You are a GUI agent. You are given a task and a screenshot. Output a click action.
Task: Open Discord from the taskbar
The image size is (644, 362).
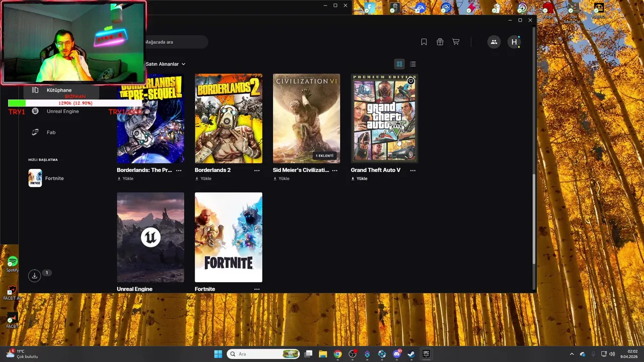tap(397, 354)
